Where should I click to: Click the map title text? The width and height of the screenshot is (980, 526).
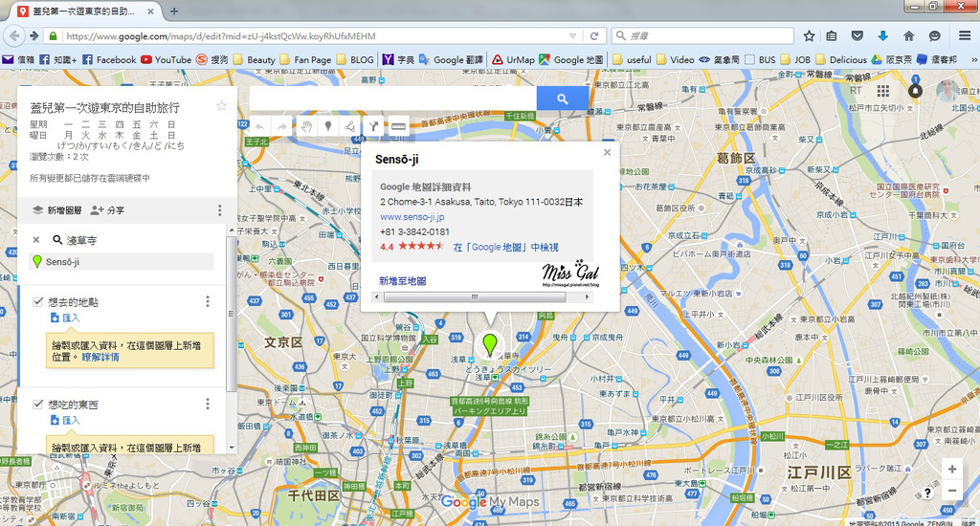coord(105,107)
